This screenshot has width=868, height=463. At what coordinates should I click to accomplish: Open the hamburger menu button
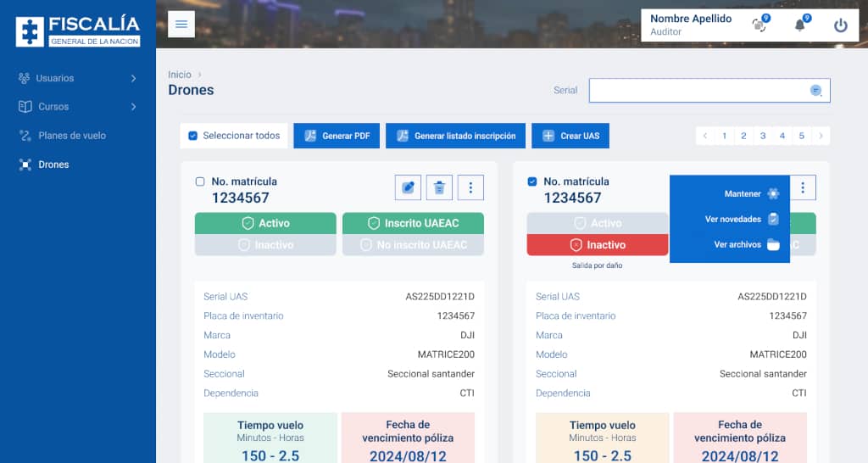tap(181, 25)
